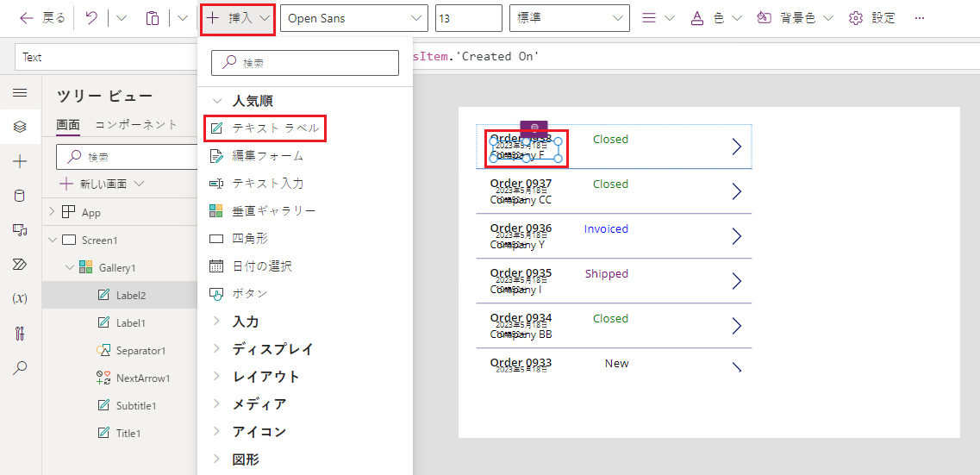Insert a 日付の選択 control
The width and height of the screenshot is (980, 475).
tap(250, 266)
